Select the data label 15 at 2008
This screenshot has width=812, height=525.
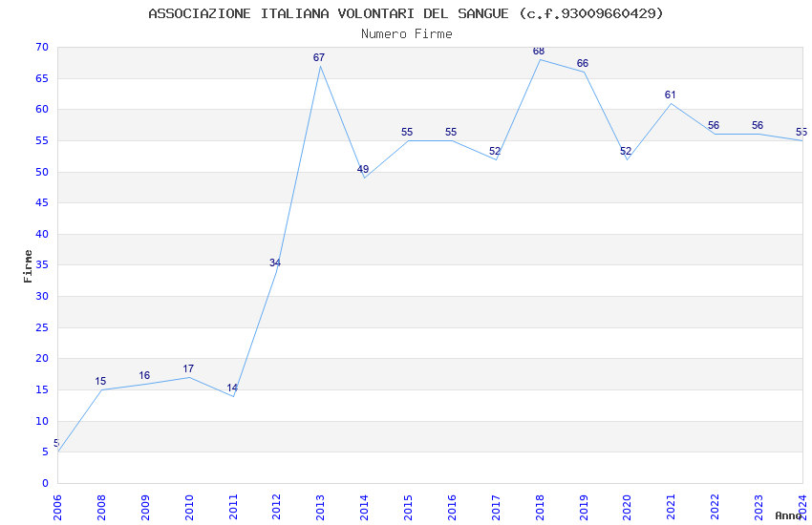coord(100,381)
